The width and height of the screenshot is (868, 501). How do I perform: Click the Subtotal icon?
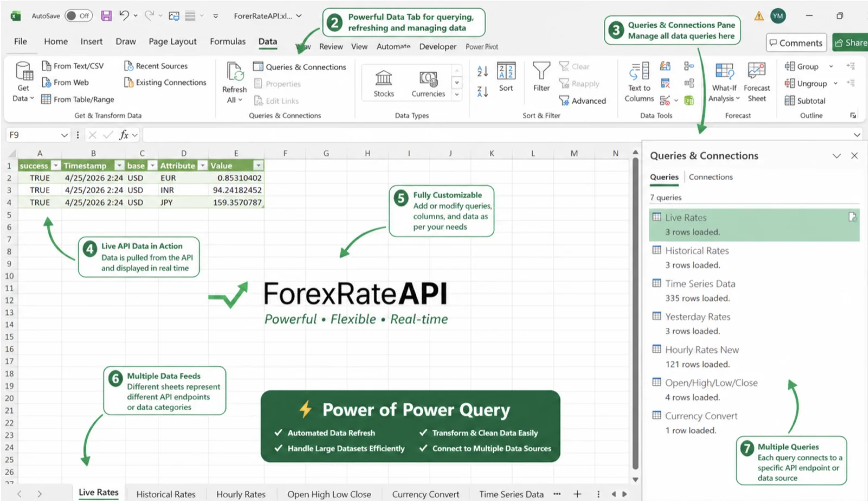pos(789,100)
